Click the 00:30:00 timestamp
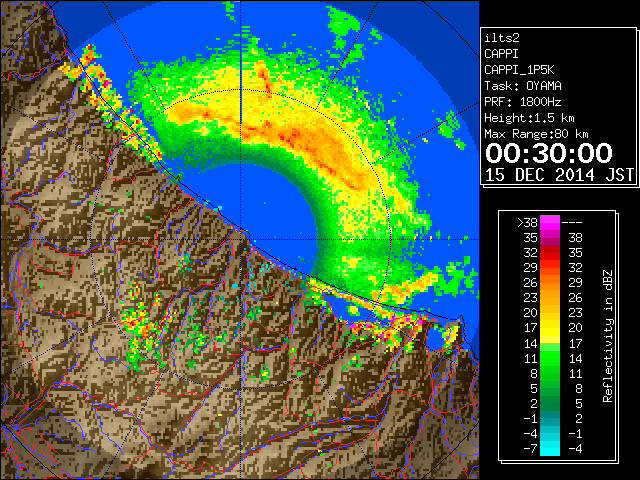Screen dimensions: 640x480 (549, 153)
